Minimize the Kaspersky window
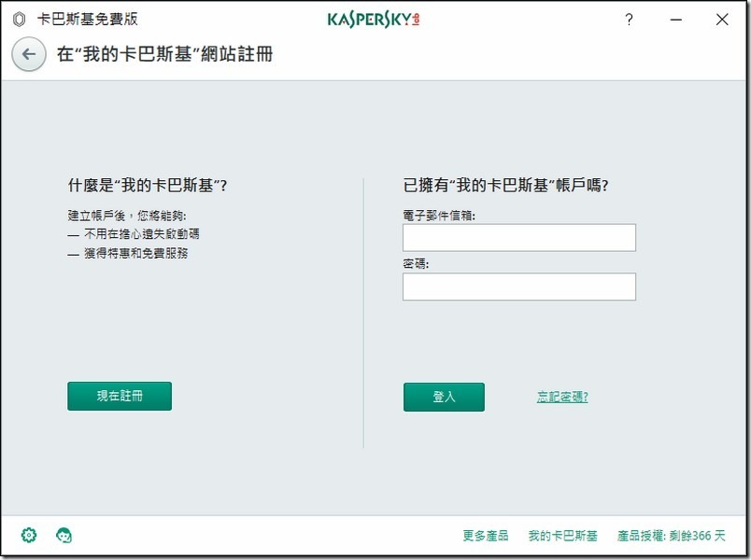Screen dimensions: 751x560 675,20
